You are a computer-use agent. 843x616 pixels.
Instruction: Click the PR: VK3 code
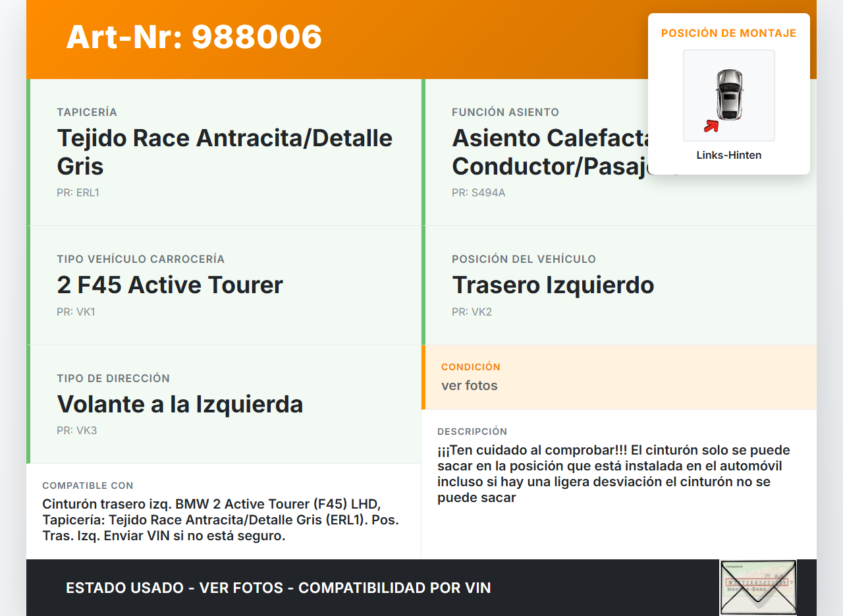click(x=76, y=431)
